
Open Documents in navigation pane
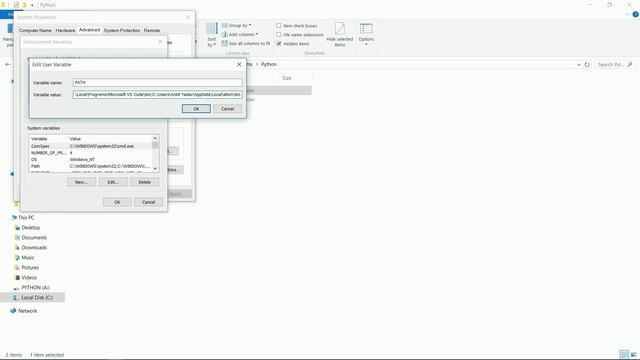pyautogui.click(x=34, y=238)
